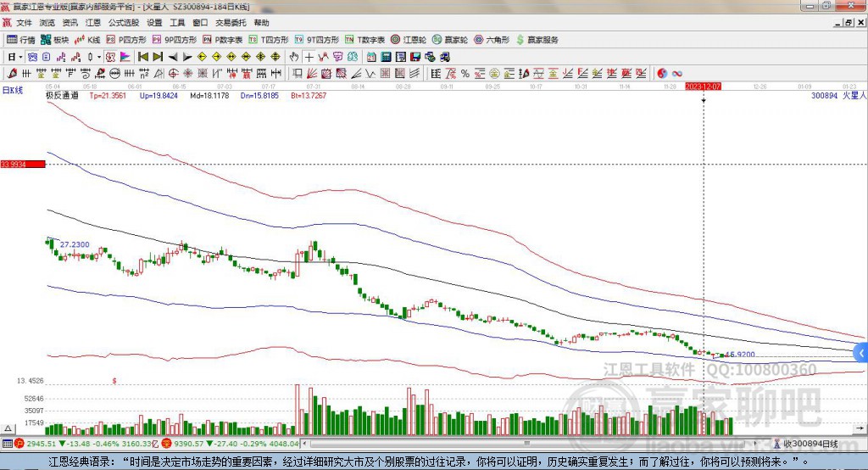Select the percent sign drawing tool
The width and height of the screenshot is (868, 470).
tap(465, 74)
